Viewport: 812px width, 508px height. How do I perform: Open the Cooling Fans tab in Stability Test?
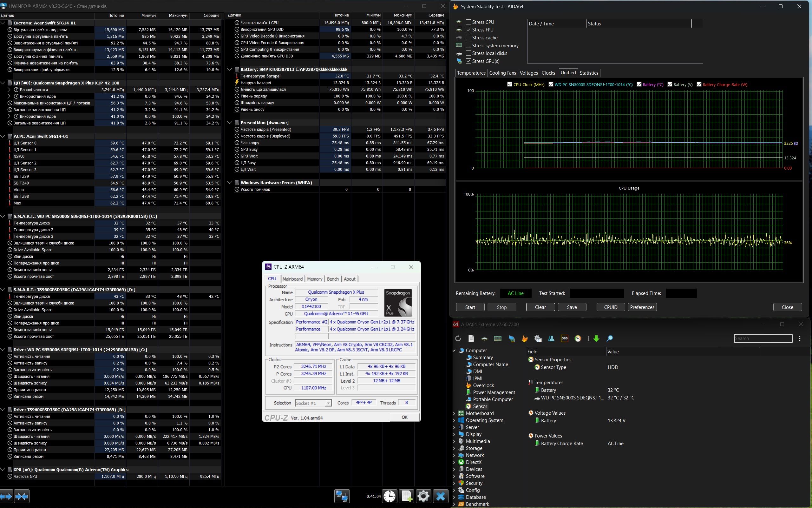click(502, 73)
